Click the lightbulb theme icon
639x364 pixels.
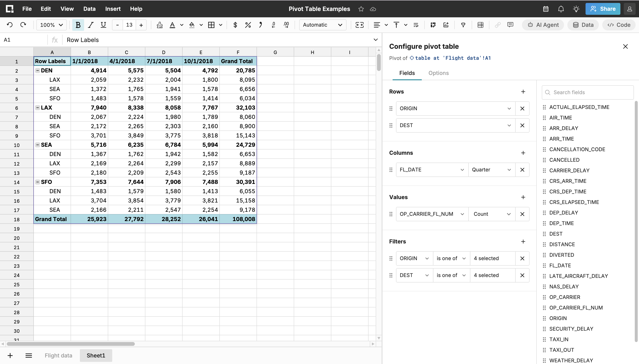pyautogui.click(x=576, y=9)
